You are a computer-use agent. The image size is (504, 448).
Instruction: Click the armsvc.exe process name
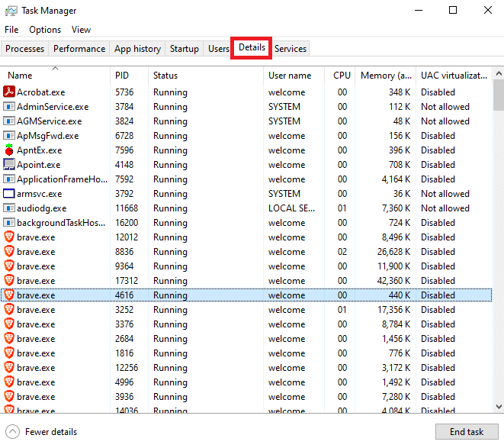pos(39,194)
